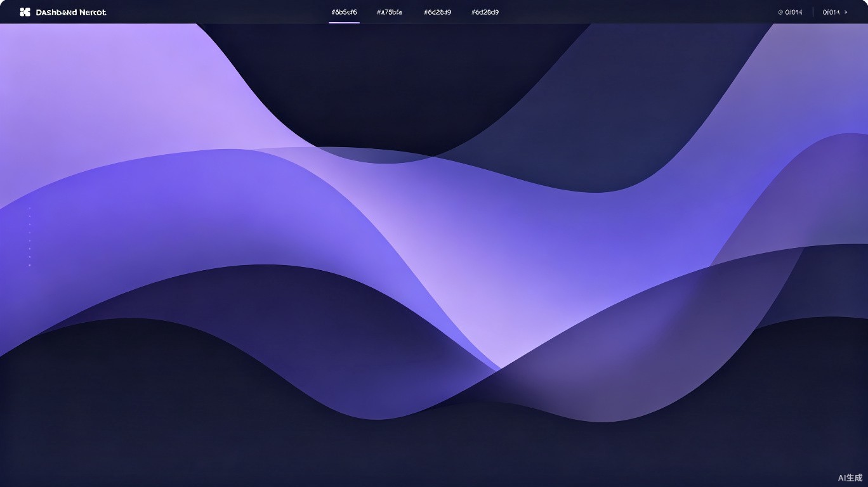Choose the second-to-last dot in the indicator
Image resolution: width=868 pixels, height=487 pixels.
30,257
